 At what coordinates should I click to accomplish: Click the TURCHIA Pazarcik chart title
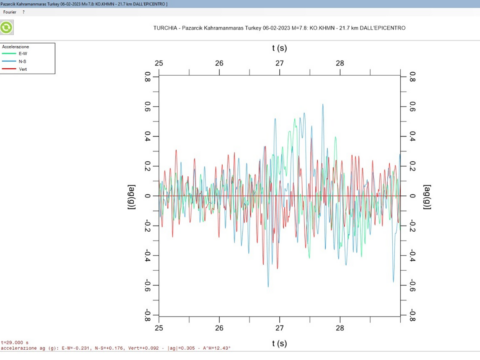pyautogui.click(x=279, y=28)
